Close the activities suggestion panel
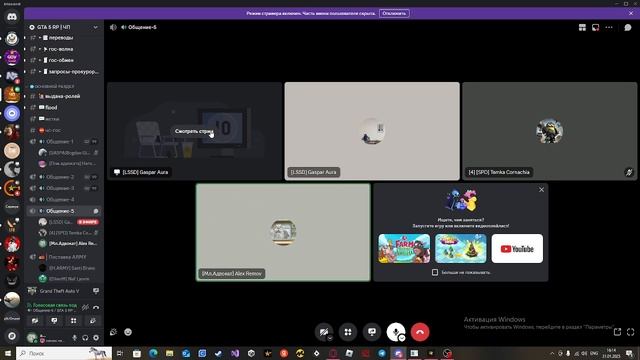Screen dimensions: 640x360 click(541, 190)
